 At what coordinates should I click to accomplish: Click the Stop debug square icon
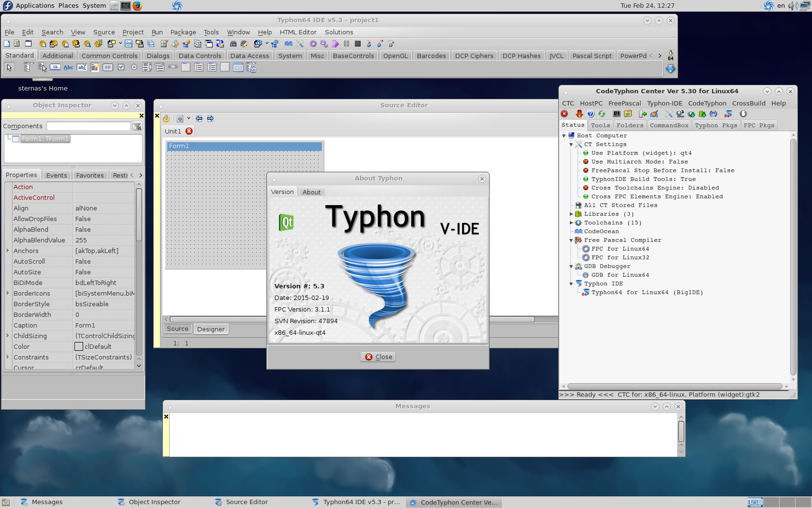(358, 44)
